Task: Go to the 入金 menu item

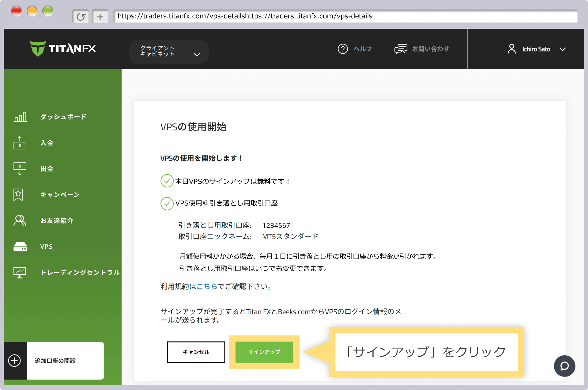Action: coord(47,143)
